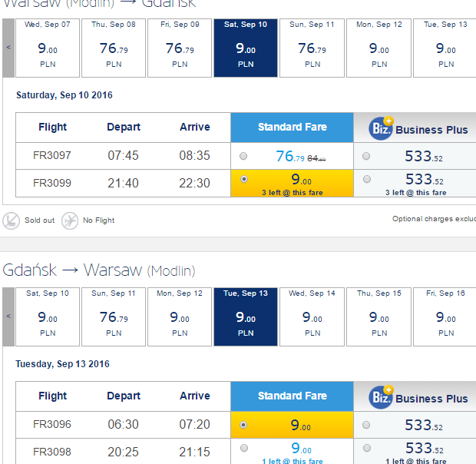Click the No Flight airplane icon
This screenshot has width=476, height=464.
[70, 220]
